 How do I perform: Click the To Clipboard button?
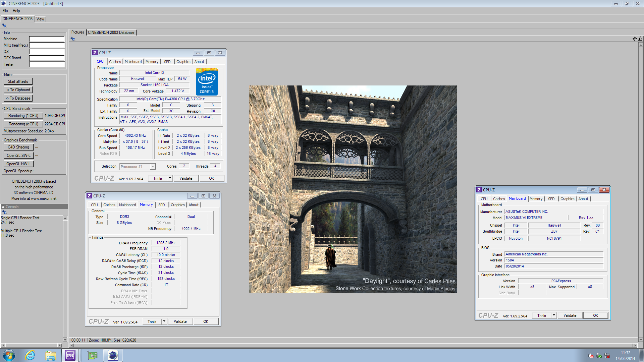click(18, 90)
